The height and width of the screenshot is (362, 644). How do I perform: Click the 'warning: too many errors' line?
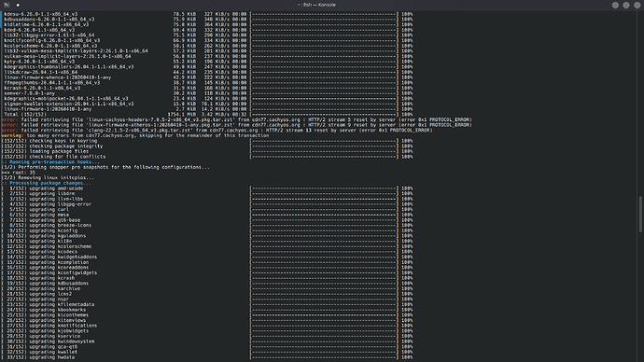135,135
